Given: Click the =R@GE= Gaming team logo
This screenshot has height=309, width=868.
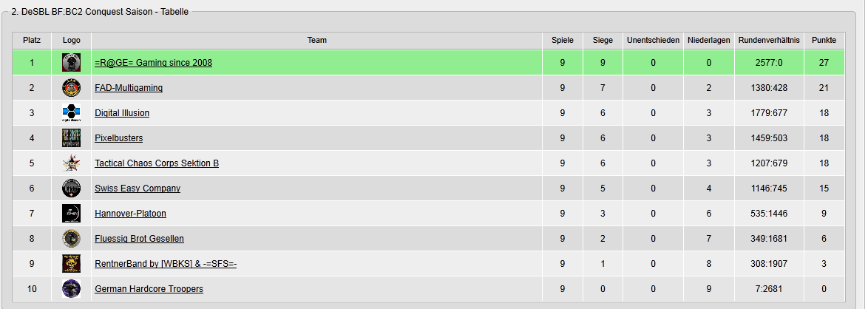Looking at the screenshot, I should click(72, 63).
